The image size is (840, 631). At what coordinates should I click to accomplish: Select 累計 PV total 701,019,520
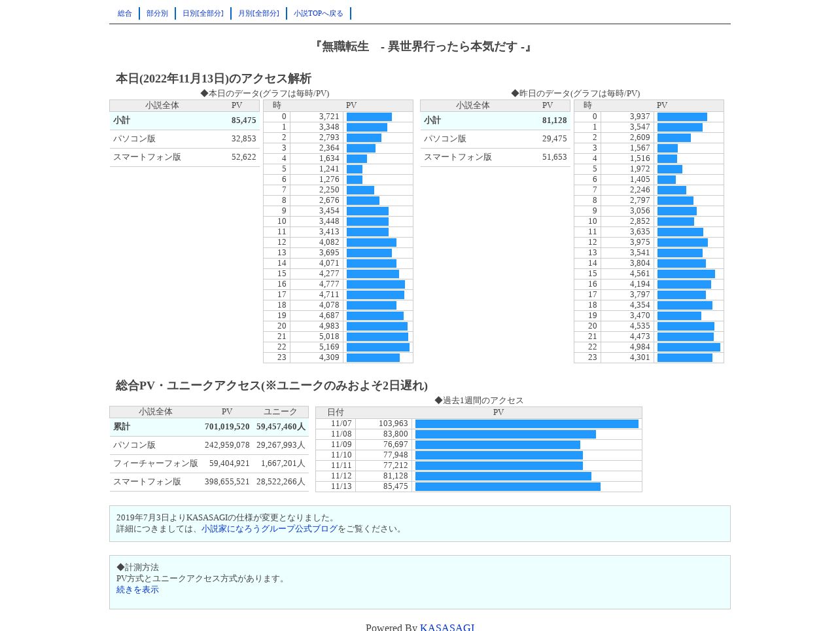227,427
